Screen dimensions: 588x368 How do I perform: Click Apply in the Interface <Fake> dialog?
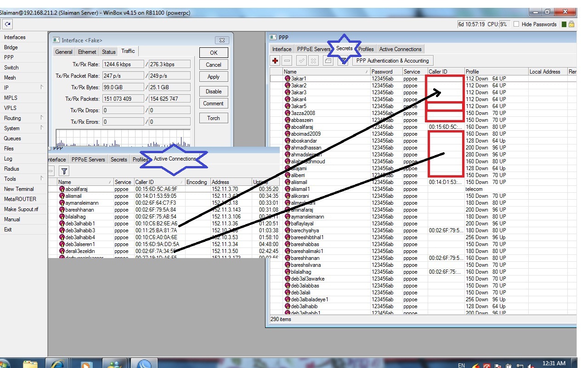tap(214, 77)
